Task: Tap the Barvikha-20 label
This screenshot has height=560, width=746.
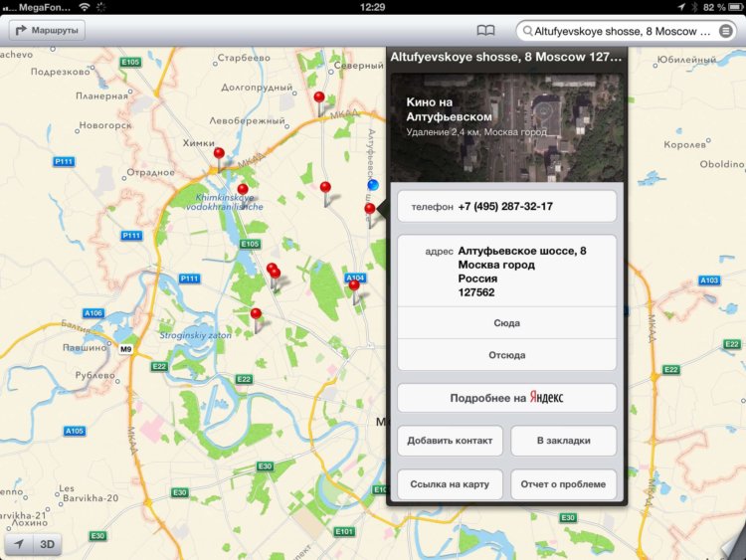Action: pos(91,498)
